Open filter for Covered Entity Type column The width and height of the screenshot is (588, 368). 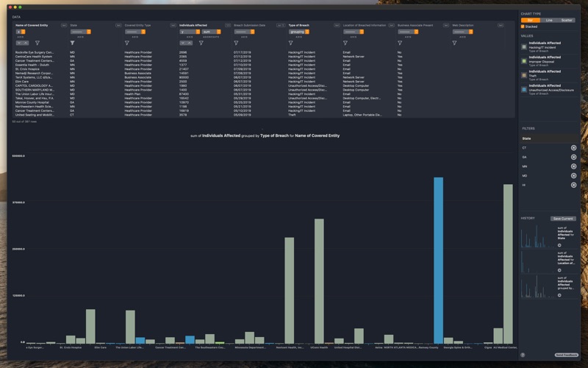[x=126, y=43]
